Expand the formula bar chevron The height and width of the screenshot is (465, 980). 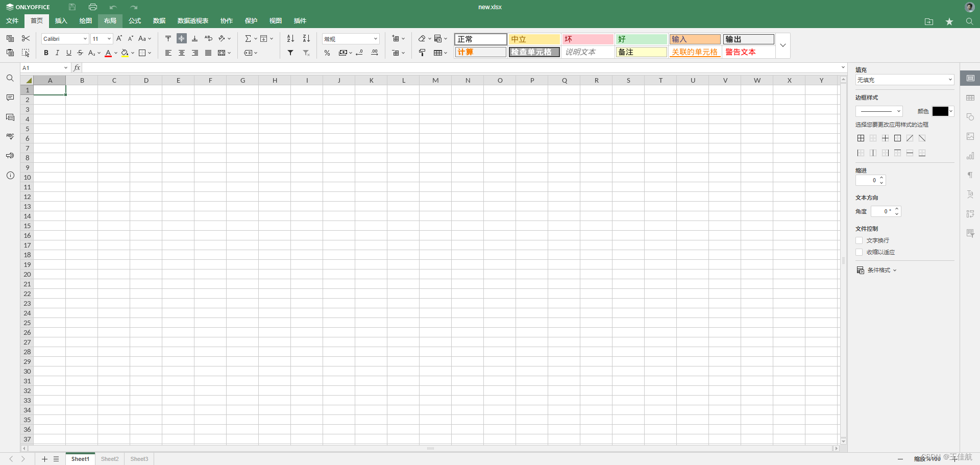coord(843,67)
